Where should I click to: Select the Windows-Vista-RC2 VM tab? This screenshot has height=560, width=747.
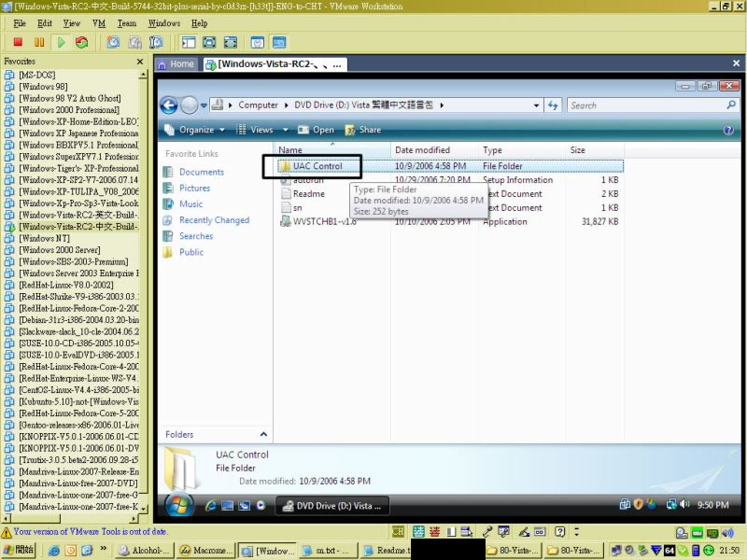tap(275, 64)
